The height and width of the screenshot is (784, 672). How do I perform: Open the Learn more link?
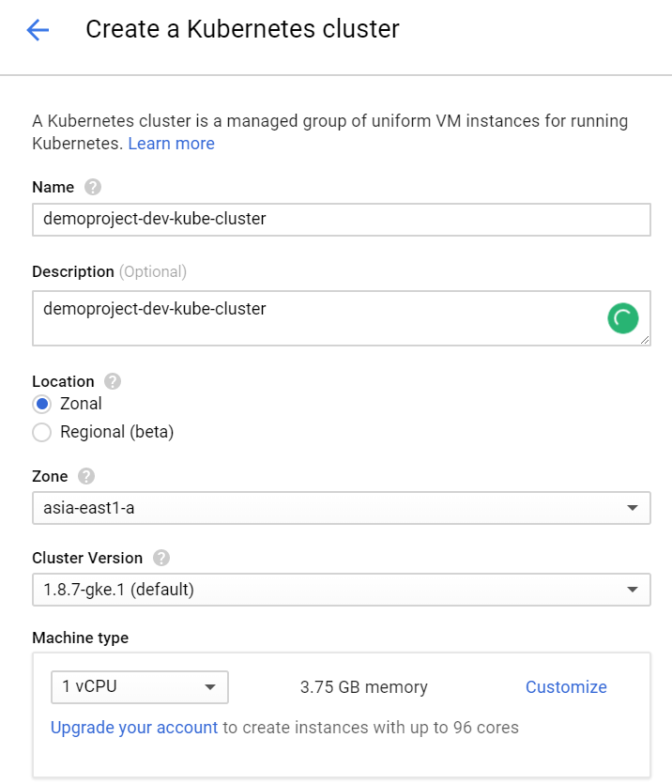pos(171,144)
